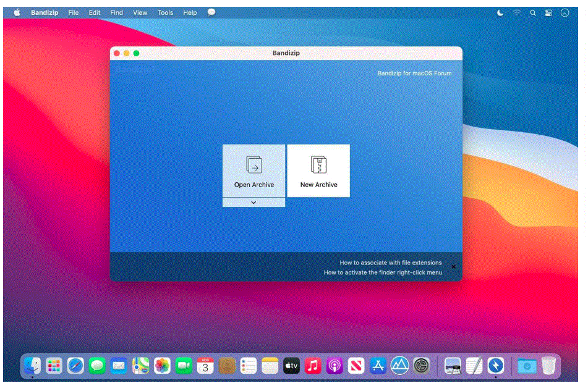Open the Help menu
This screenshot has width=588, height=391.
[x=190, y=12]
